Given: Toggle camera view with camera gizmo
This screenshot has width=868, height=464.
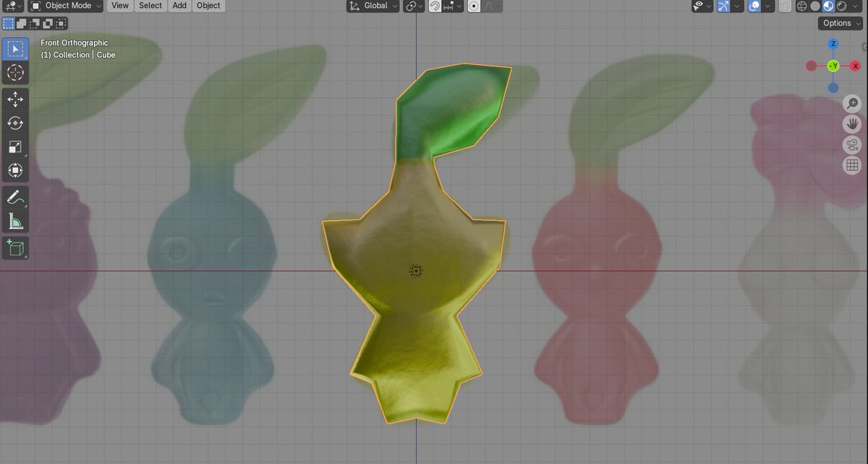Looking at the screenshot, I should [852, 145].
